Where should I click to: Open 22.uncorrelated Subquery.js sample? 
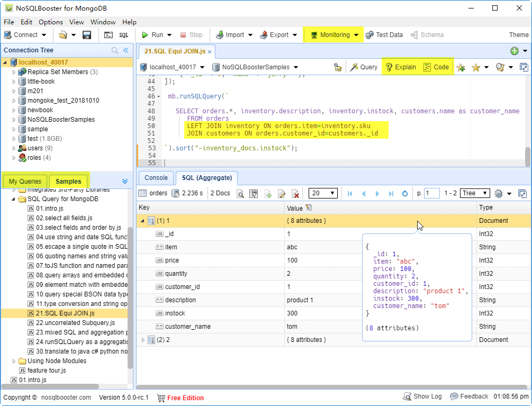75,323
